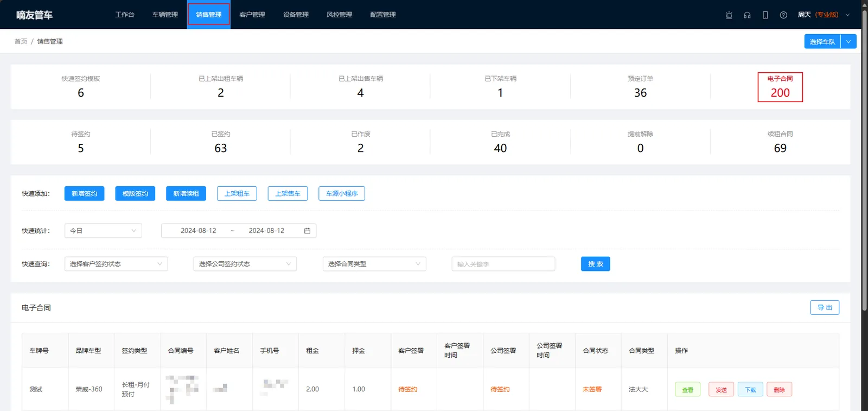Select the 待签约 5 stat card

(x=81, y=142)
